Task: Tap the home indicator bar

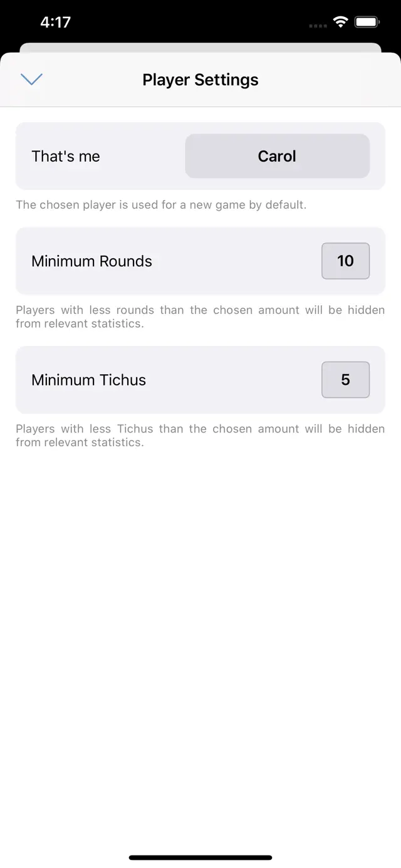Action: 200,857
